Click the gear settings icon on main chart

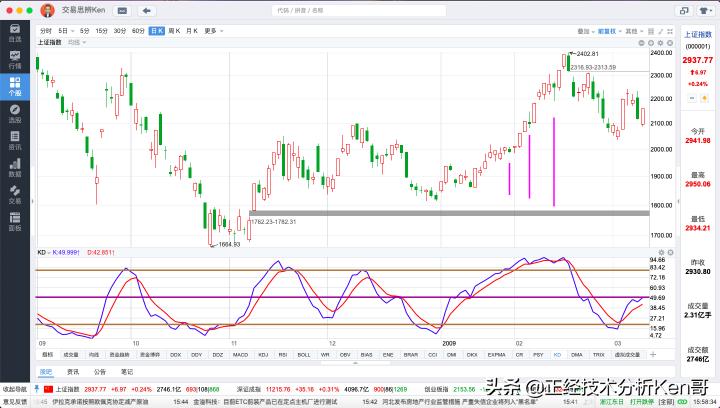[660, 43]
